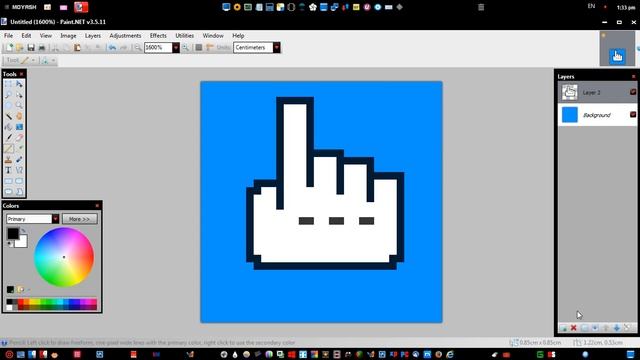This screenshot has width=640, height=360.
Task: Zoom out using the toolbar magnifier
Action: click(138, 47)
